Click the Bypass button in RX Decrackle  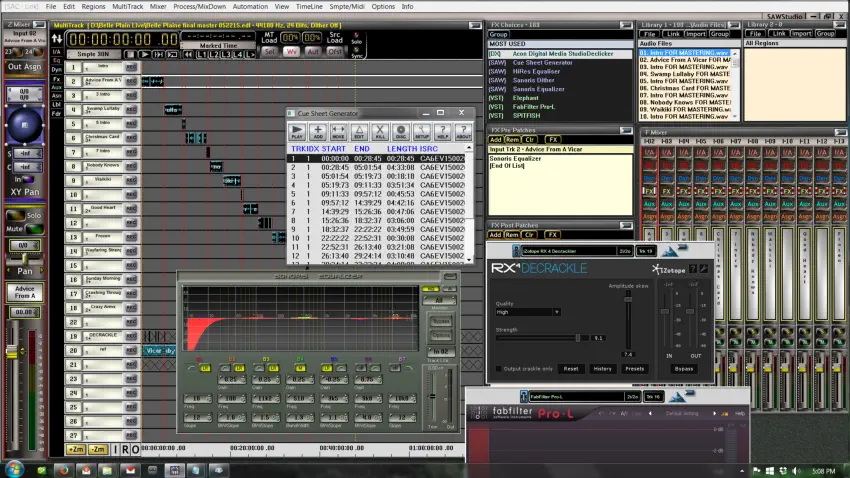click(x=683, y=368)
